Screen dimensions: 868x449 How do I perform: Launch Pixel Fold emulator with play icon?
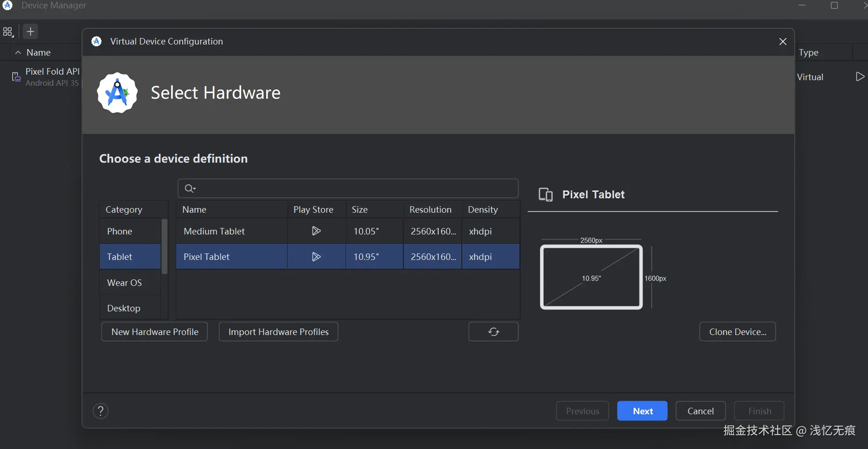click(x=860, y=77)
